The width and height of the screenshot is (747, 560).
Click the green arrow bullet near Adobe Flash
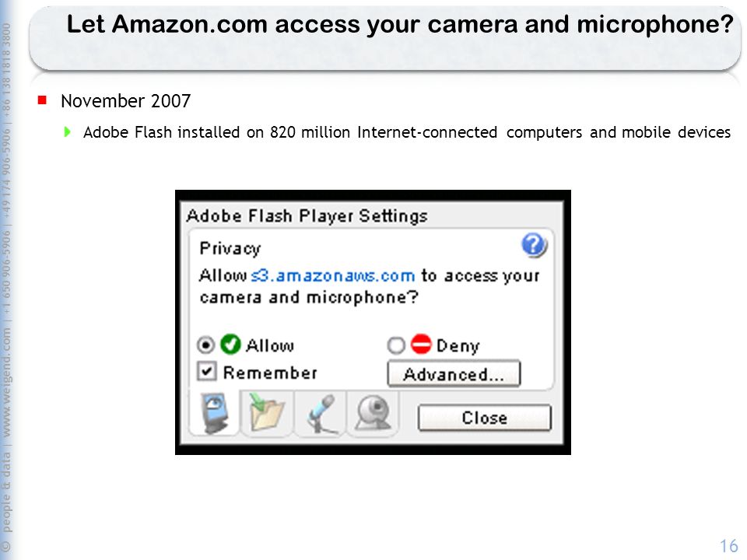[67, 132]
